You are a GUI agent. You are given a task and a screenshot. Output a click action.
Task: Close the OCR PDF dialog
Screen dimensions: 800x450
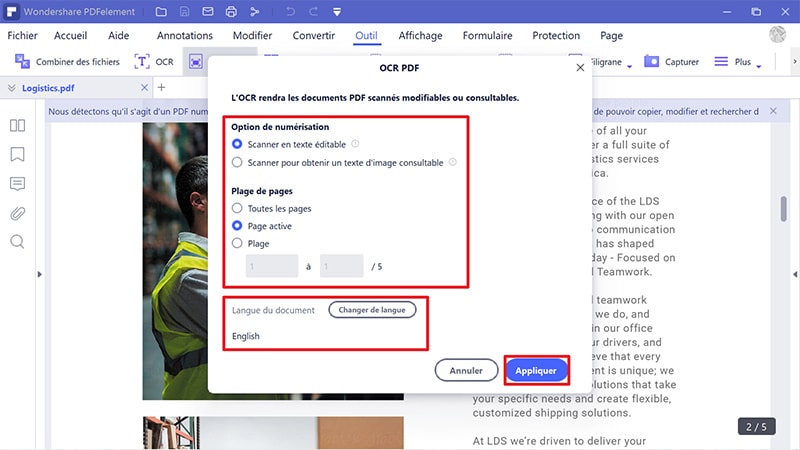(x=580, y=67)
